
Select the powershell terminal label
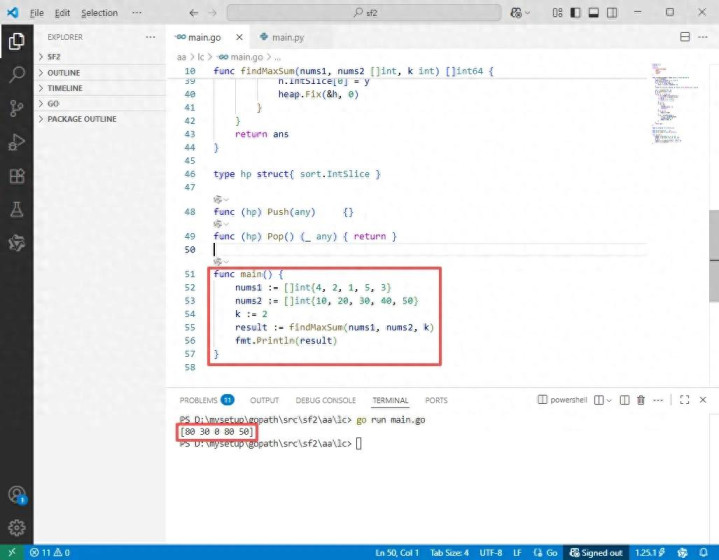[x=563, y=399]
